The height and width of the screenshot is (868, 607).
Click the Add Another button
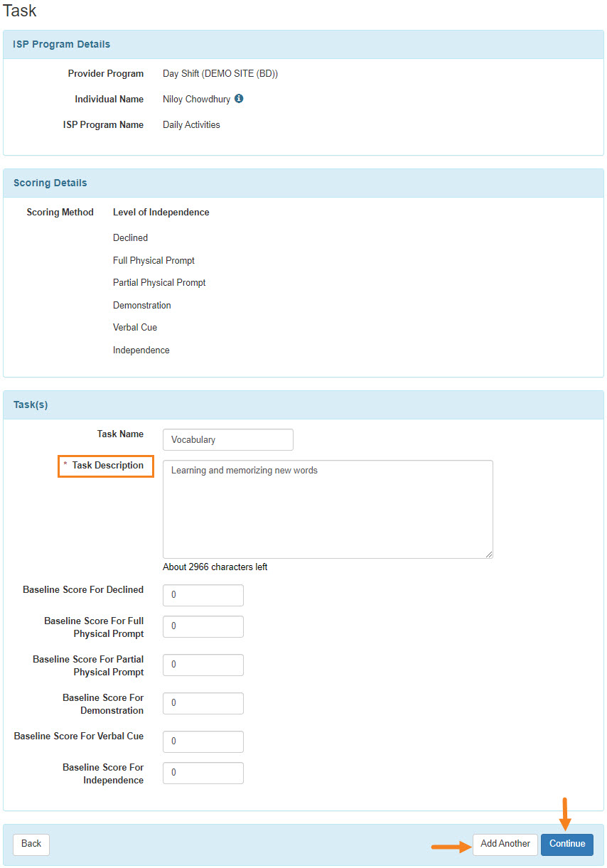505,845
